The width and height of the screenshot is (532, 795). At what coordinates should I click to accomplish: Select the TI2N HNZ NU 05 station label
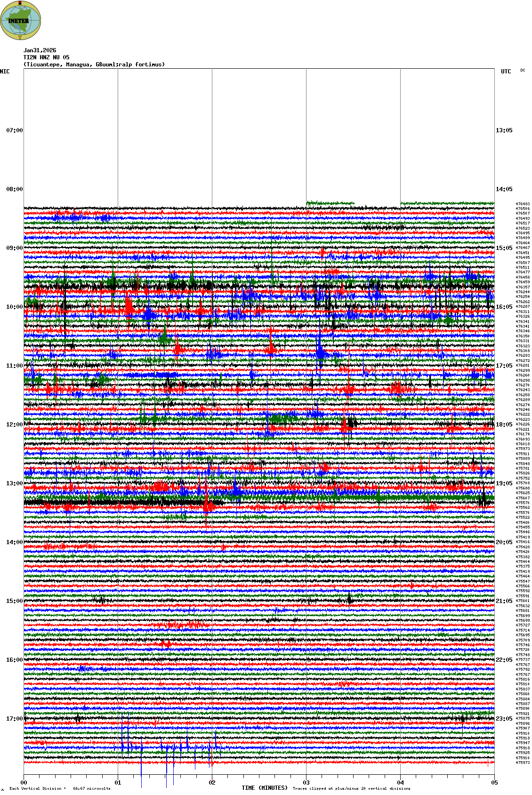point(46,57)
